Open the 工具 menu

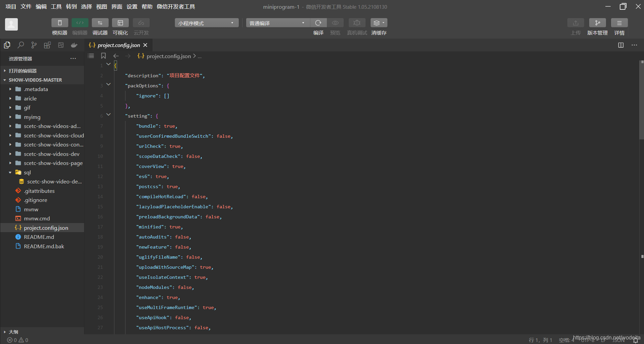point(56,7)
